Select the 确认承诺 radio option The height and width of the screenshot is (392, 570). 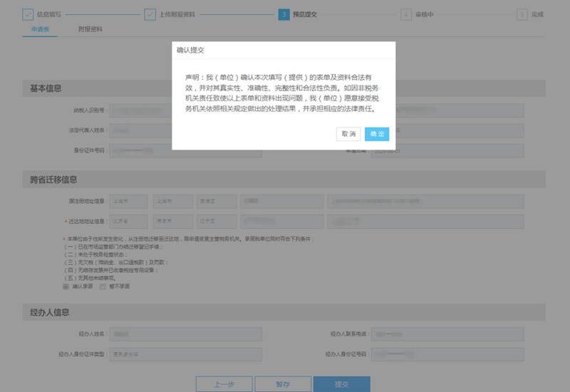(66, 287)
